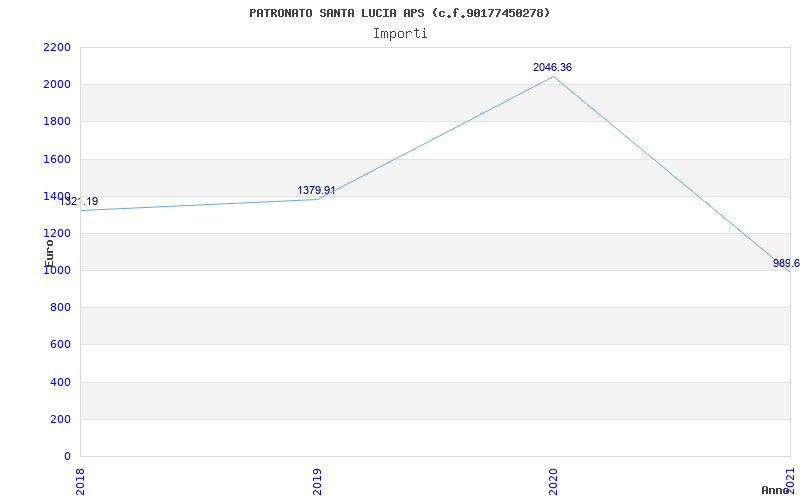Viewport: 800px width, 500px height.
Task: Click the 0 y-axis tick label
Action: [67, 456]
